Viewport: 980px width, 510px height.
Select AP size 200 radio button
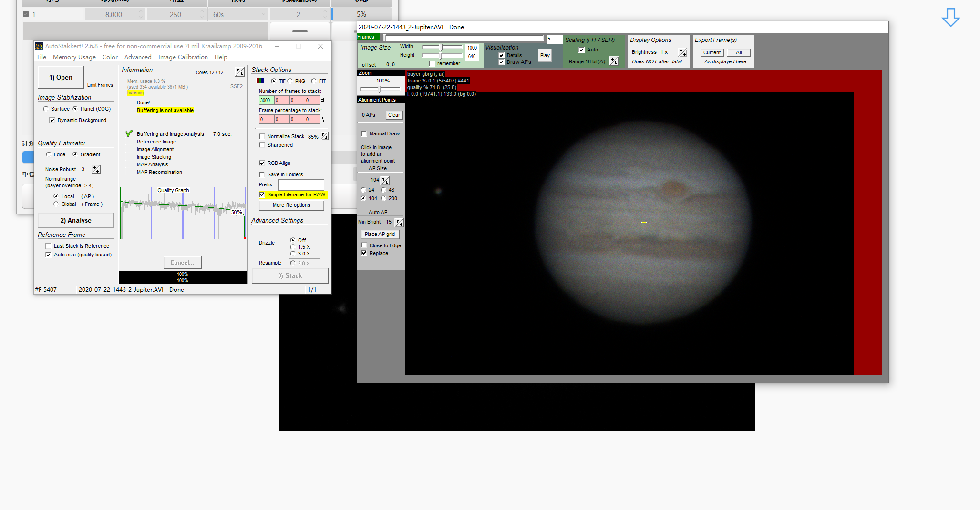pos(383,198)
